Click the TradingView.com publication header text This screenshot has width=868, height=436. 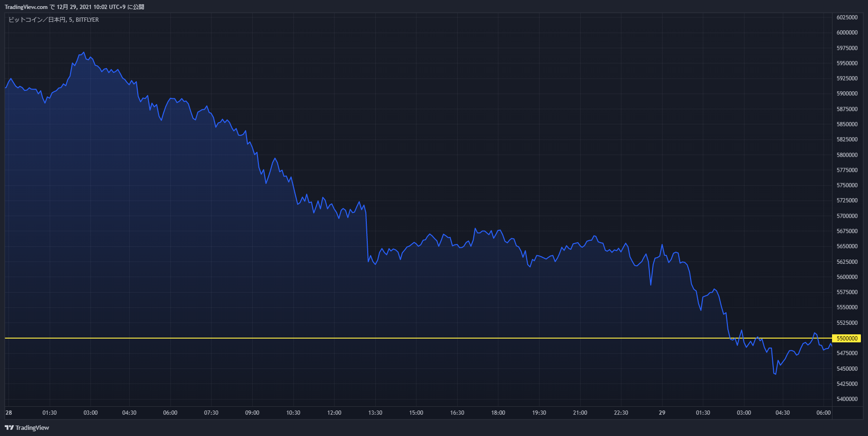coord(75,7)
